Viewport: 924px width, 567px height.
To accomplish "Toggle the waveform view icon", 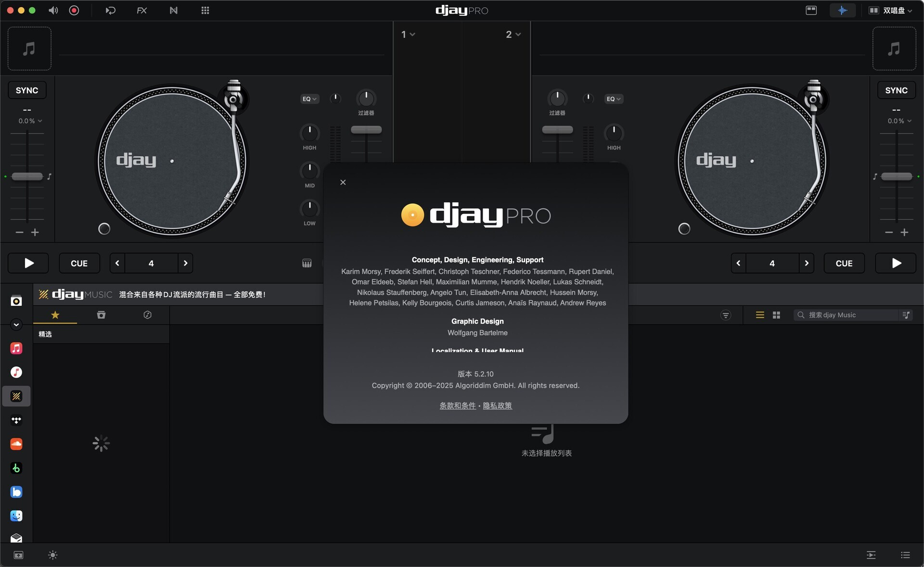I will tap(843, 11).
